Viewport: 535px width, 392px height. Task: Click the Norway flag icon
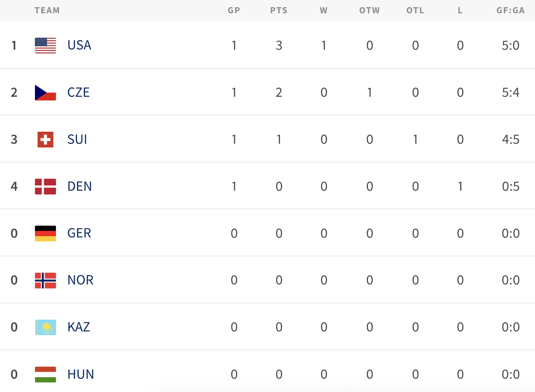(45, 280)
